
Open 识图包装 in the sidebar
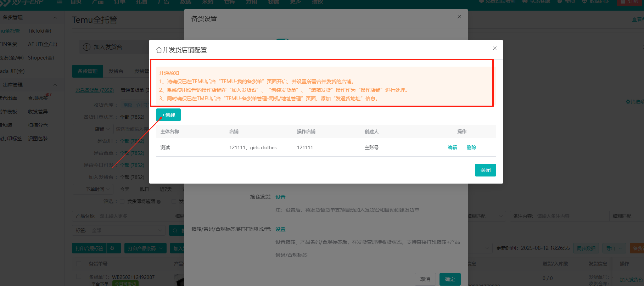coord(38,139)
